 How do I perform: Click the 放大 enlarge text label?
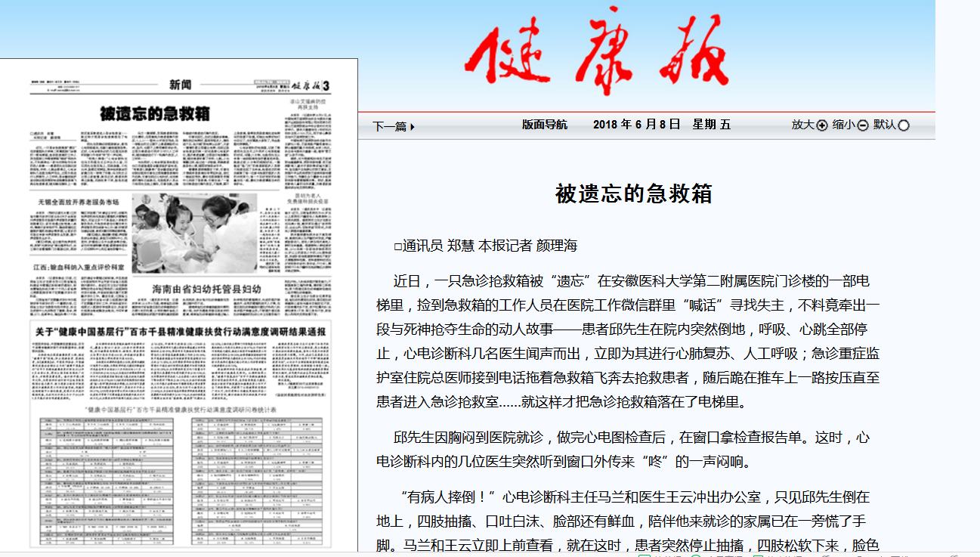[802, 125]
